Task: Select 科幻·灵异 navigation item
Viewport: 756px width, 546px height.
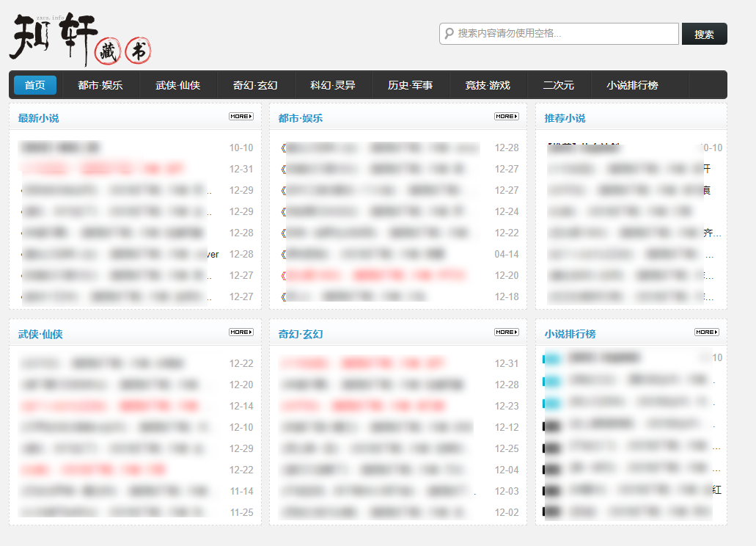Action: (332, 85)
